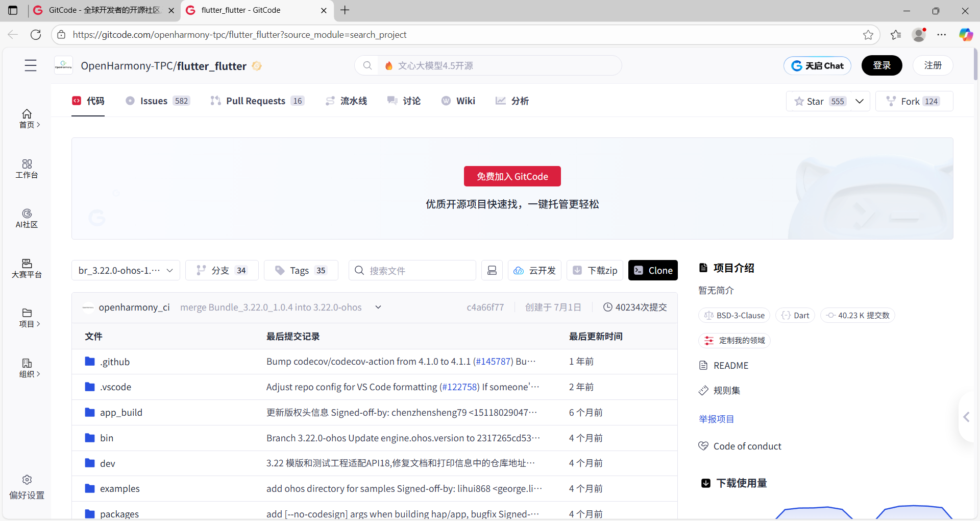
Task: Open 大赛平台 in the left sidebar
Action: tap(27, 268)
